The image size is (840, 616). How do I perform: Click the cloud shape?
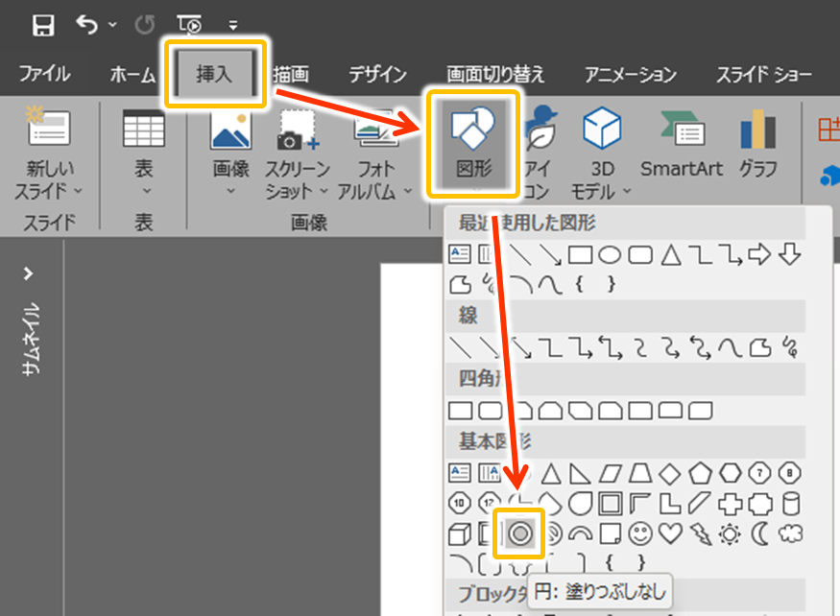(x=790, y=533)
